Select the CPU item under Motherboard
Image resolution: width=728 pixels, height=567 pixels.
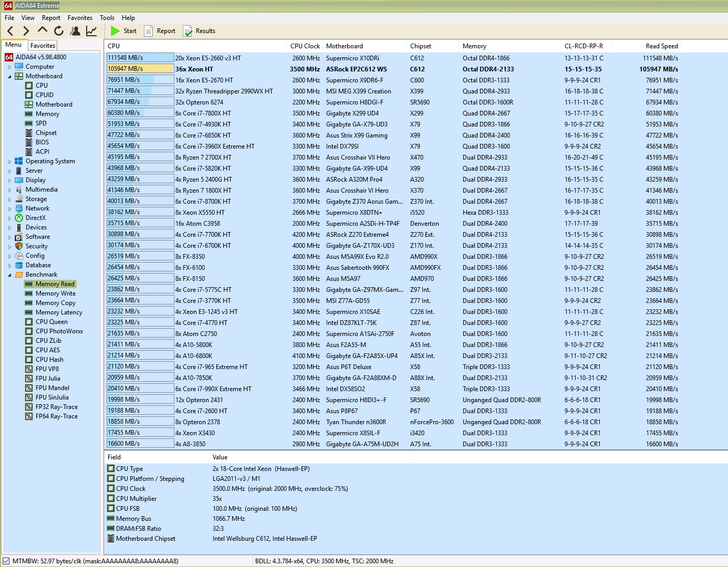tap(41, 86)
